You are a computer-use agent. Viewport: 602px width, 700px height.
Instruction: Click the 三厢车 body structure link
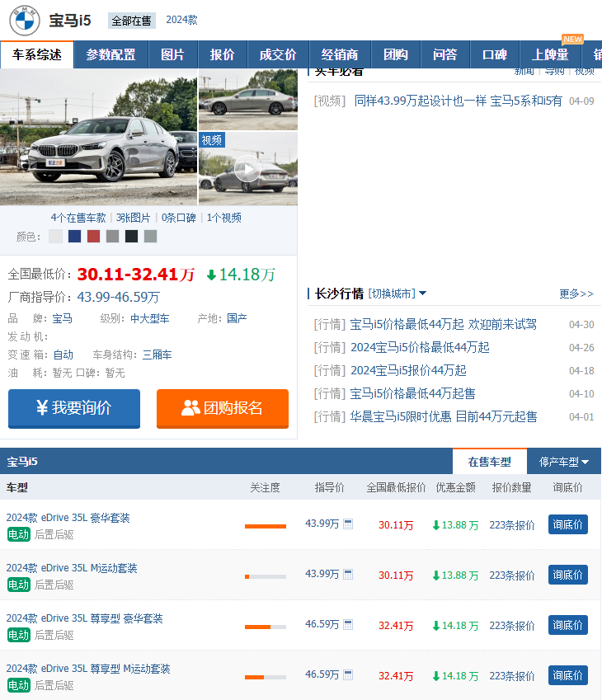pyautogui.click(x=158, y=355)
